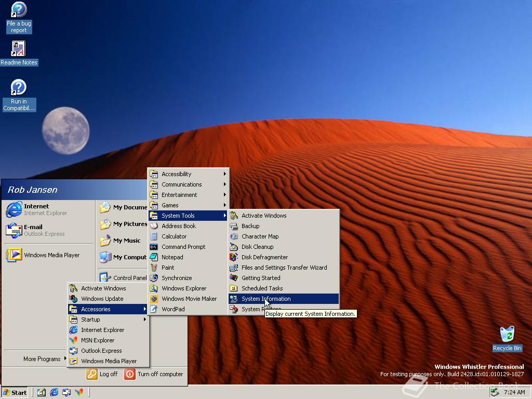Click the network tray icon beside the clock
The height and width of the screenshot is (399, 532).
[495, 392]
